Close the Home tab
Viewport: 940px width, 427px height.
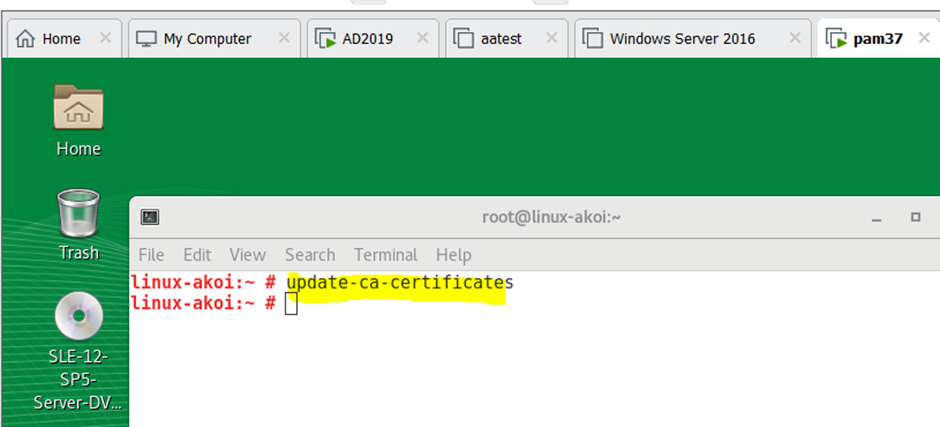(x=105, y=39)
